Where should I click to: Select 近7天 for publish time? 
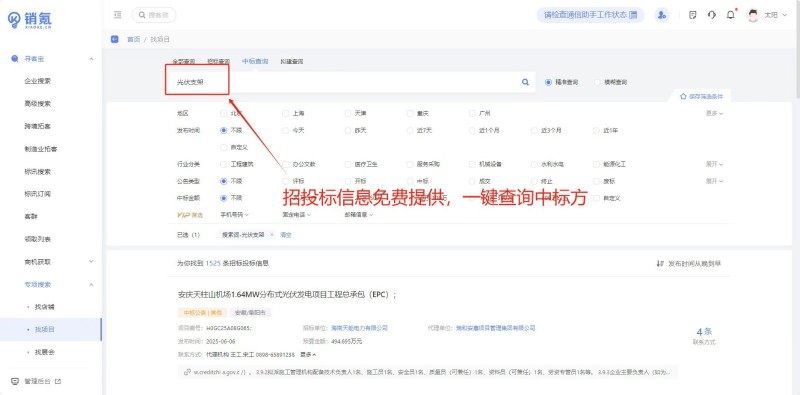410,131
